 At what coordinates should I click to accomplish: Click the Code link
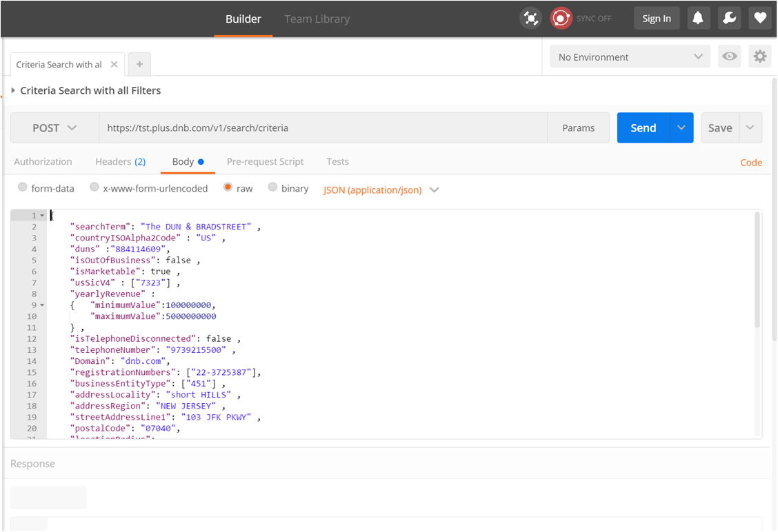point(751,163)
